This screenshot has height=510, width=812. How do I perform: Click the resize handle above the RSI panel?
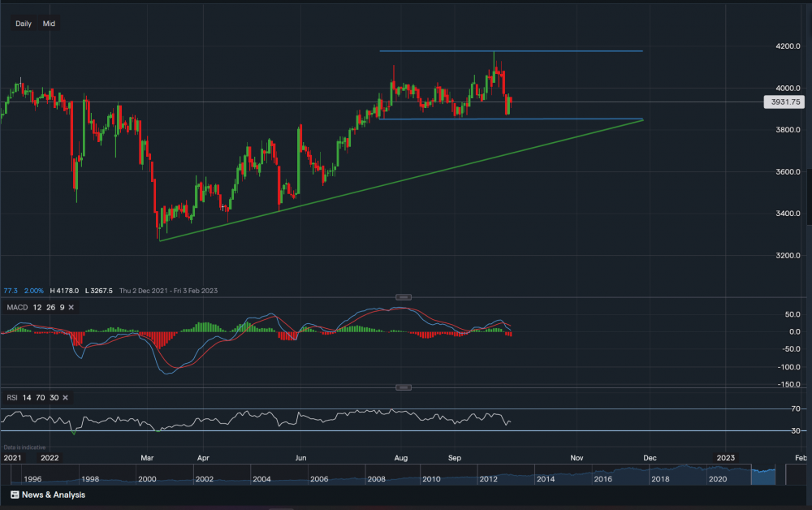(404, 387)
